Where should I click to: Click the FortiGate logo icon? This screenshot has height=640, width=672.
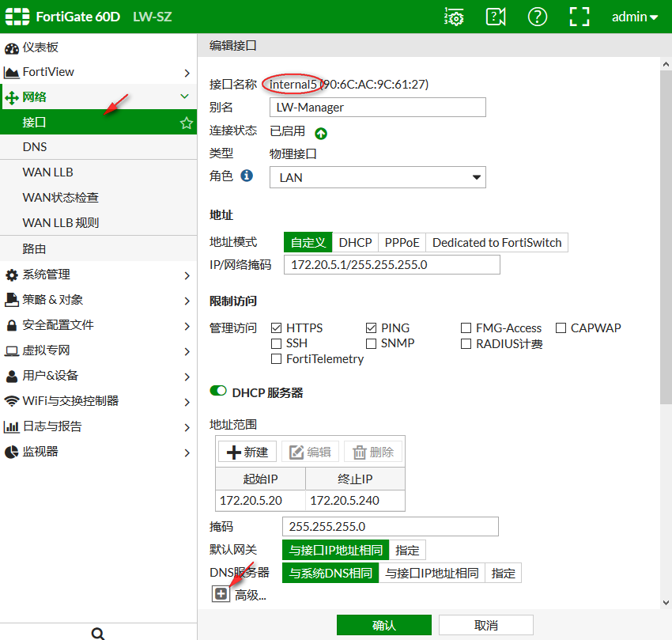point(17,17)
